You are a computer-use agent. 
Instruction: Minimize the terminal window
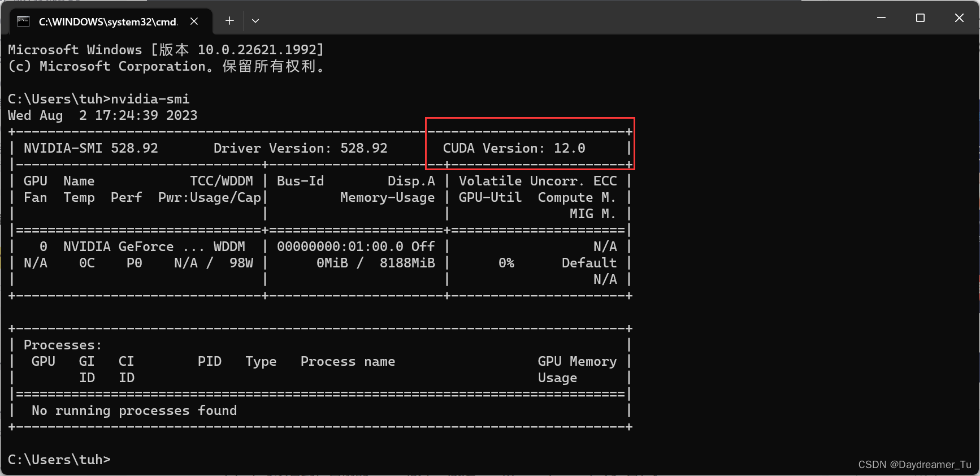pos(881,18)
